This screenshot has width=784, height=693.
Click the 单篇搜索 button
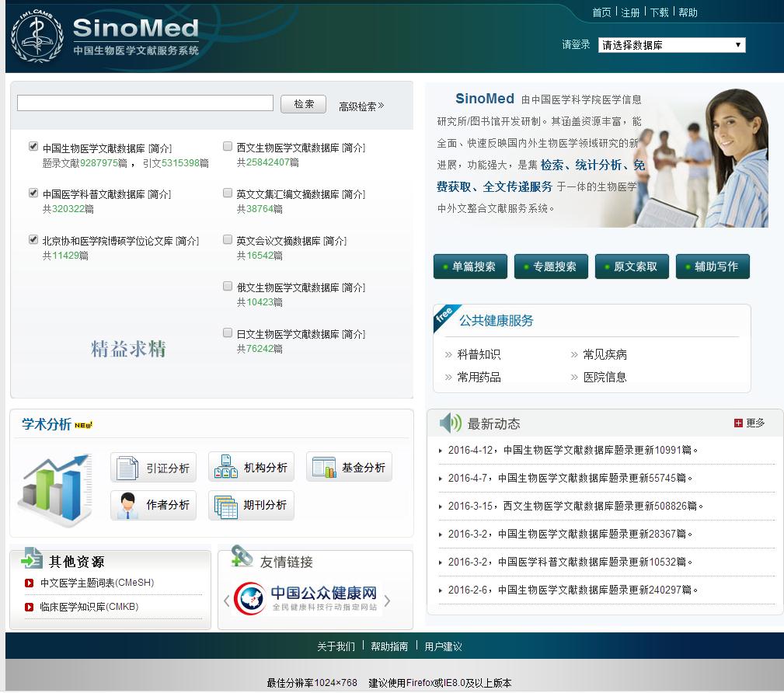[x=470, y=266]
